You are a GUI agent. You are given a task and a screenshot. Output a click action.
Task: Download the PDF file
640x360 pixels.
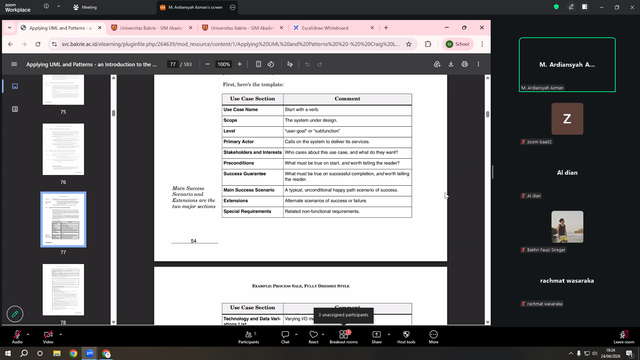(451, 64)
